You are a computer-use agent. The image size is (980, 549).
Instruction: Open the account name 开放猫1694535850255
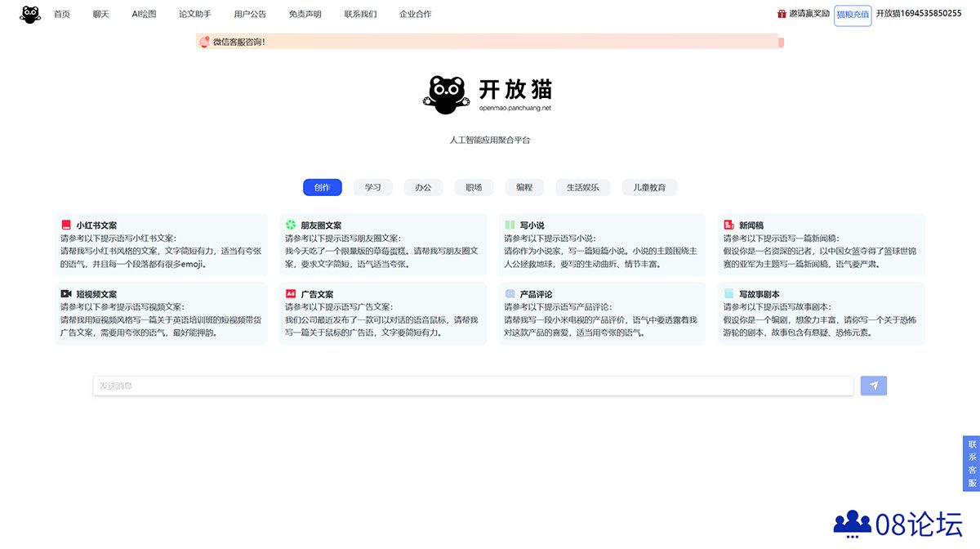[919, 14]
